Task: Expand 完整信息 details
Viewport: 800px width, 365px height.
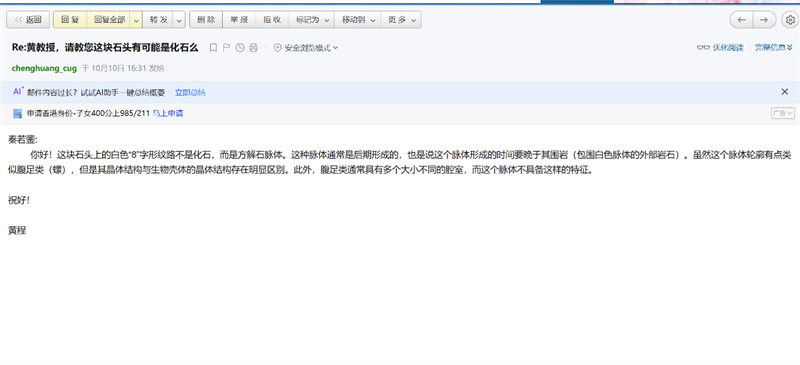Action: coord(773,47)
